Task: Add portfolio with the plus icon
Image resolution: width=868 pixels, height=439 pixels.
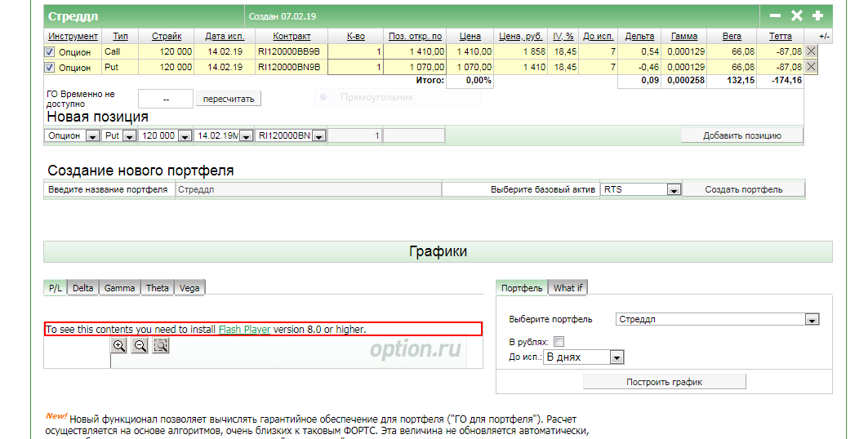Action: tap(817, 16)
